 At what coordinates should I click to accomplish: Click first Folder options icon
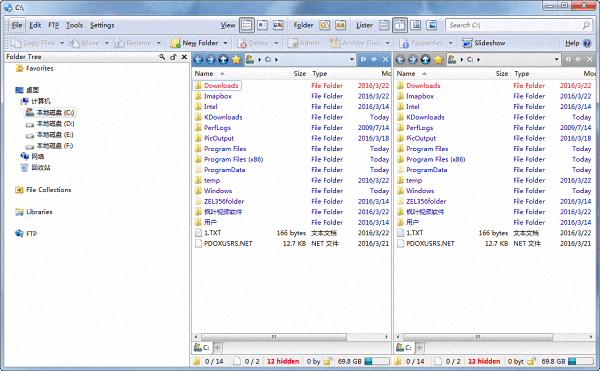[324, 25]
